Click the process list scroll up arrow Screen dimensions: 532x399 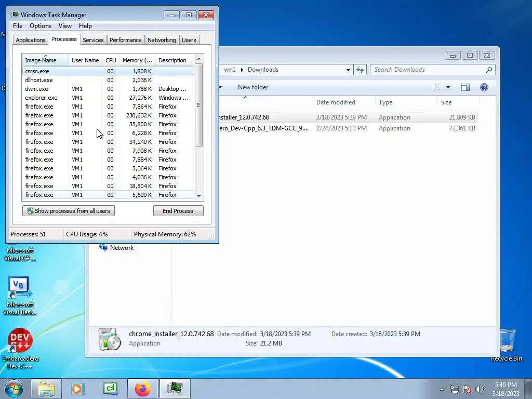(x=199, y=59)
